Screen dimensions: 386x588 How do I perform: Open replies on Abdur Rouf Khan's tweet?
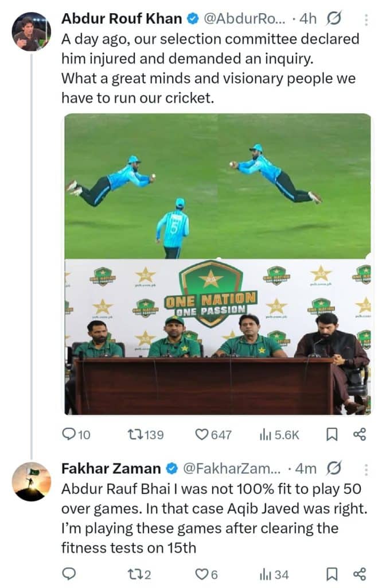tap(69, 435)
